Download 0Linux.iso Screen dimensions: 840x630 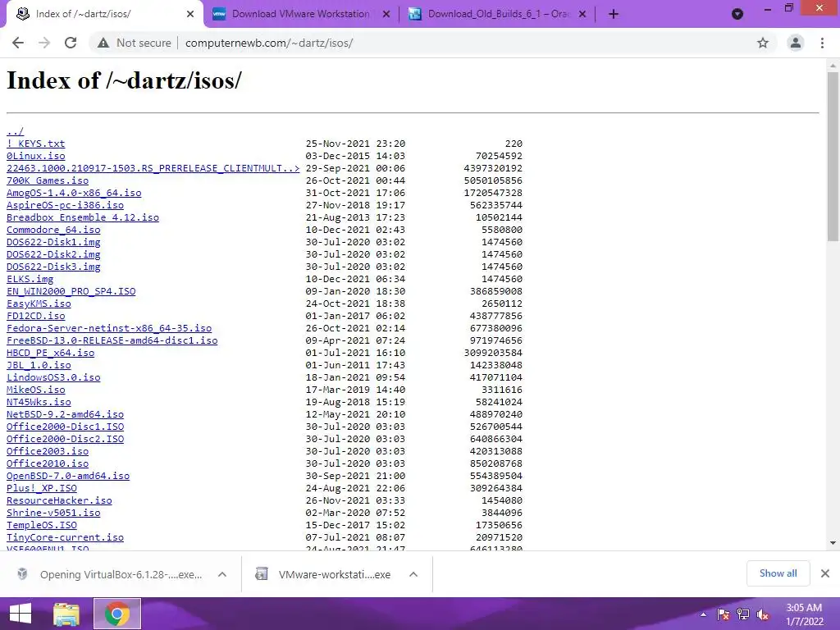click(x=35, y=156)
